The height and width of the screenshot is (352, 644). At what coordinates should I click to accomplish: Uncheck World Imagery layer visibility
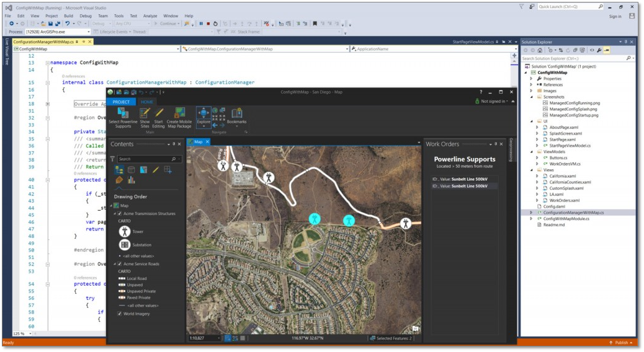tap(120, 314)
